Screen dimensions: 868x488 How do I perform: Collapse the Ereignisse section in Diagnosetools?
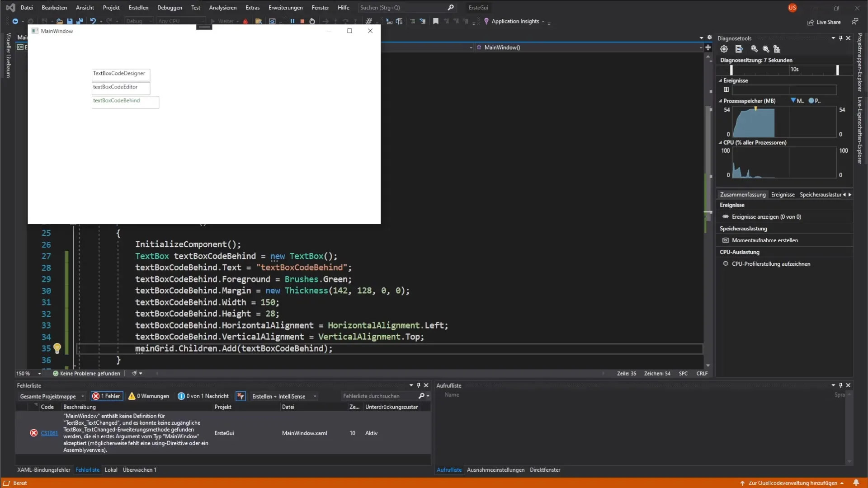pyautogui.click(x=720, y=81)
